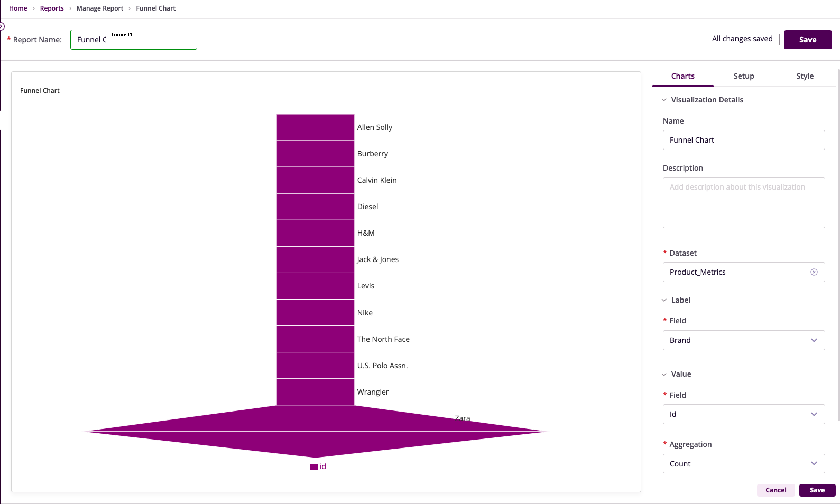
Task: Go to Home breadcrumb link
Action: (x=18, y=8)
